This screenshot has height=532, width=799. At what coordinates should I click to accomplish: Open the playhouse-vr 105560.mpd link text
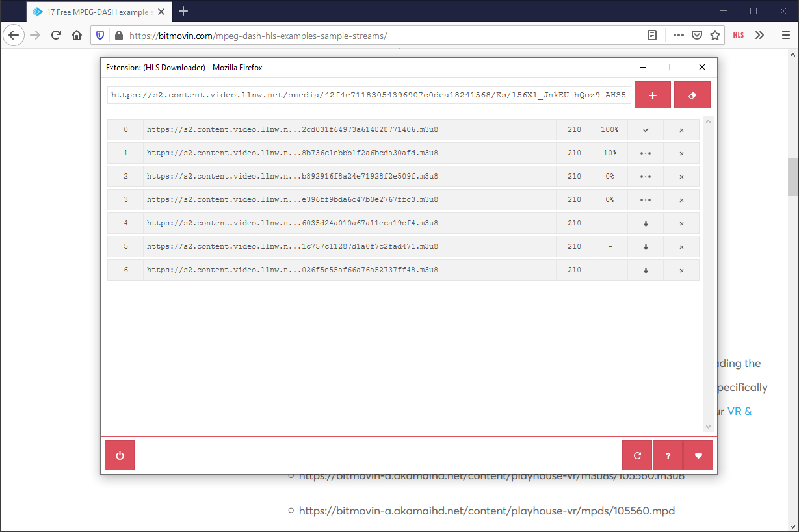point(487,511)
